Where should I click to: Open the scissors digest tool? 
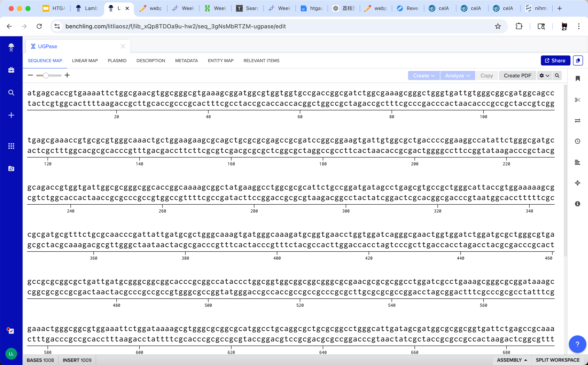pos(577,100)
